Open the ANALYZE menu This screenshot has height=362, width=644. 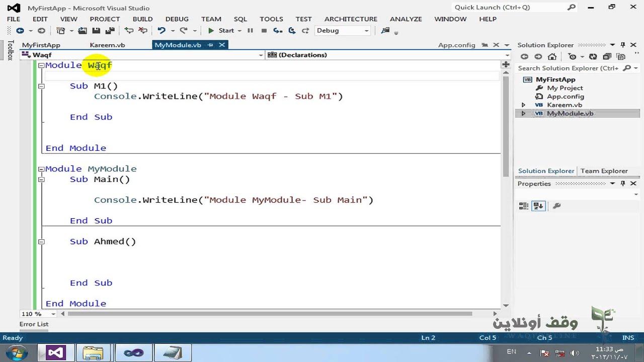pos(406,19)
